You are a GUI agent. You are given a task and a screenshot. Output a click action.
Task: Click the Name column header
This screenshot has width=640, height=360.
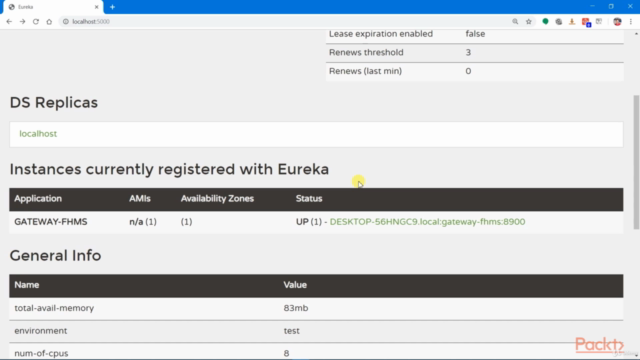(27, 285)
